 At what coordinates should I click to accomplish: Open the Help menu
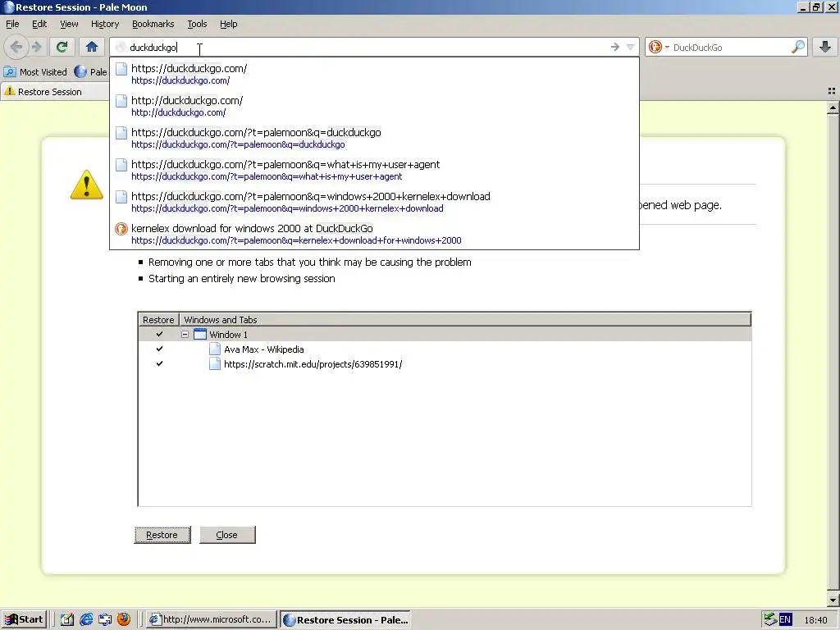(228, 24)
